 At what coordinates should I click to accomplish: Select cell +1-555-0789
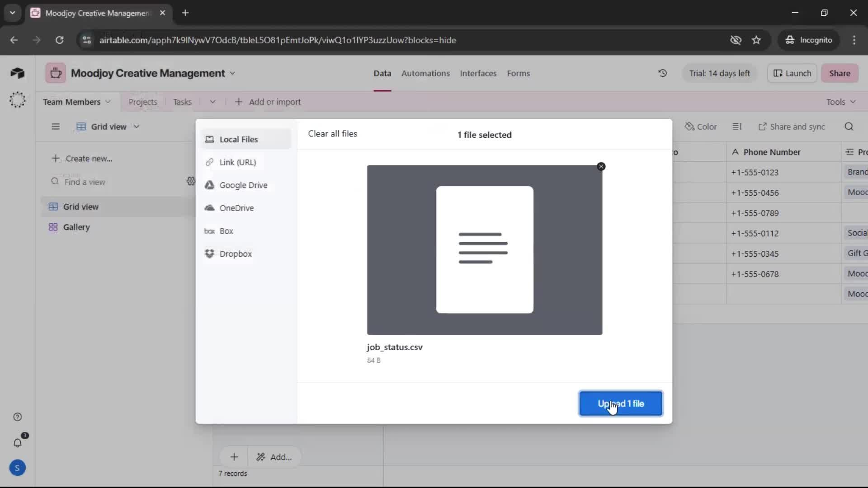click(x=783, y=213)
